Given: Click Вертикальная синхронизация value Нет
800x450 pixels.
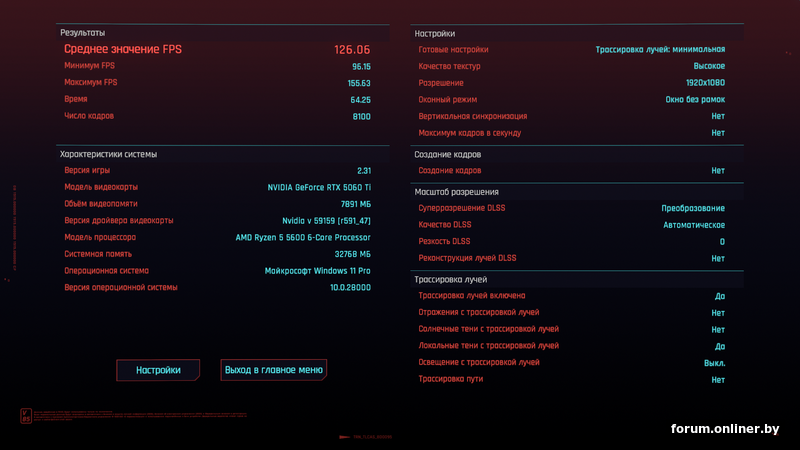Looking at the screenshot, I should 718,116.
